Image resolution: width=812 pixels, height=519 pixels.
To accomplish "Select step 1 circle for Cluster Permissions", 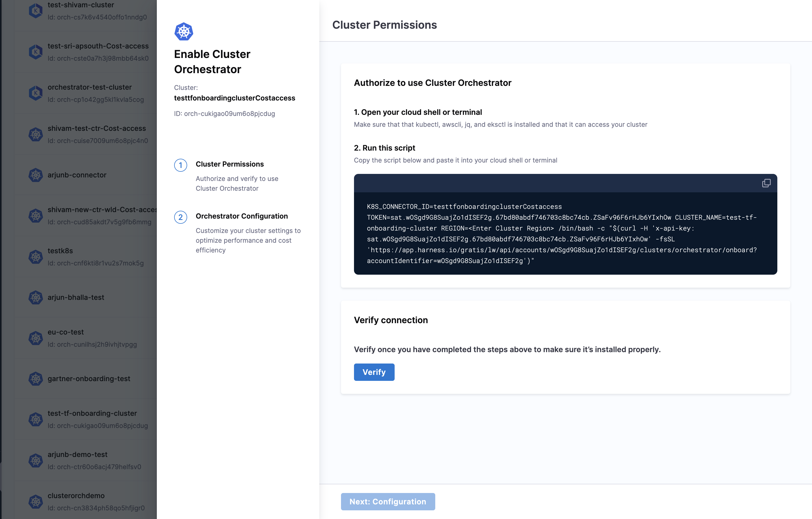I will [x=180, y=165].
